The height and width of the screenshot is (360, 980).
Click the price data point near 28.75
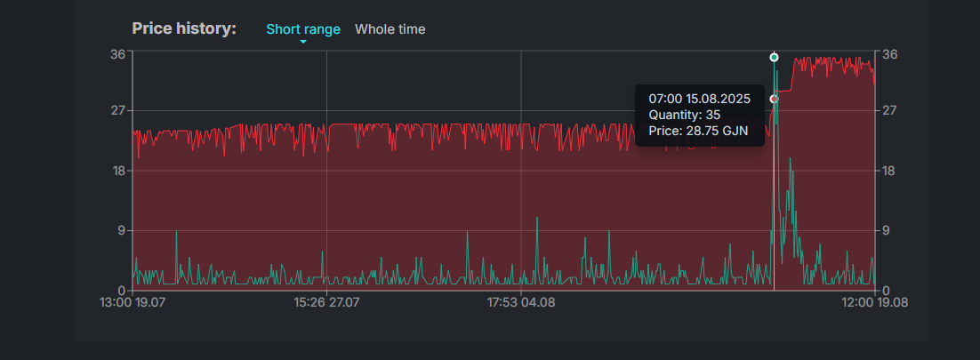tap(774, 99)
